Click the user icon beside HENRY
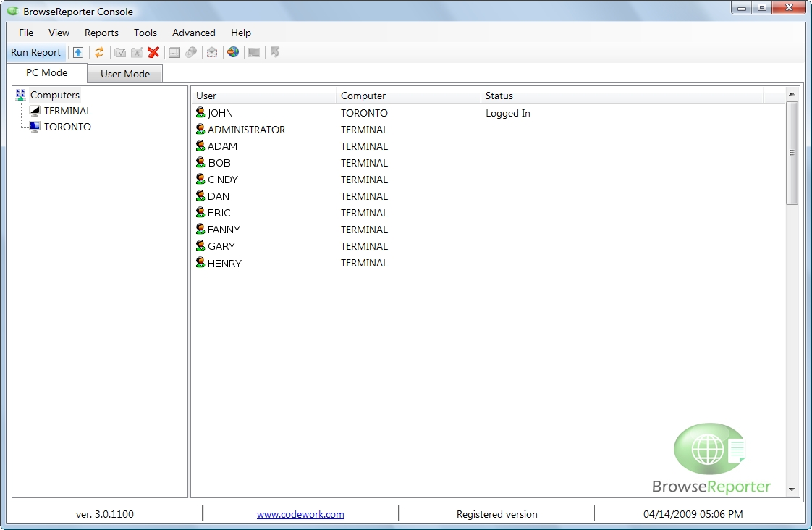This screenshot has height=530, width=812. pos(200,263)
